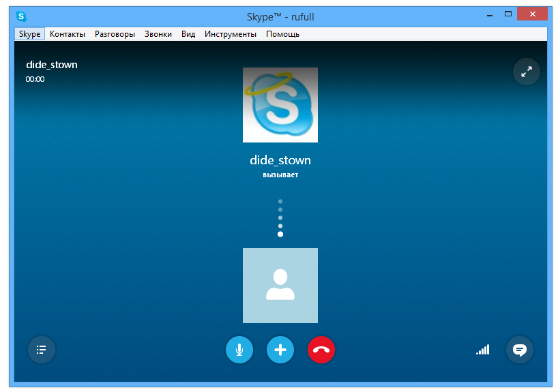Click dide_stown avatar with Skype halo logo
558x392 pixels.
pyautogui.click(x=280, y=105)
